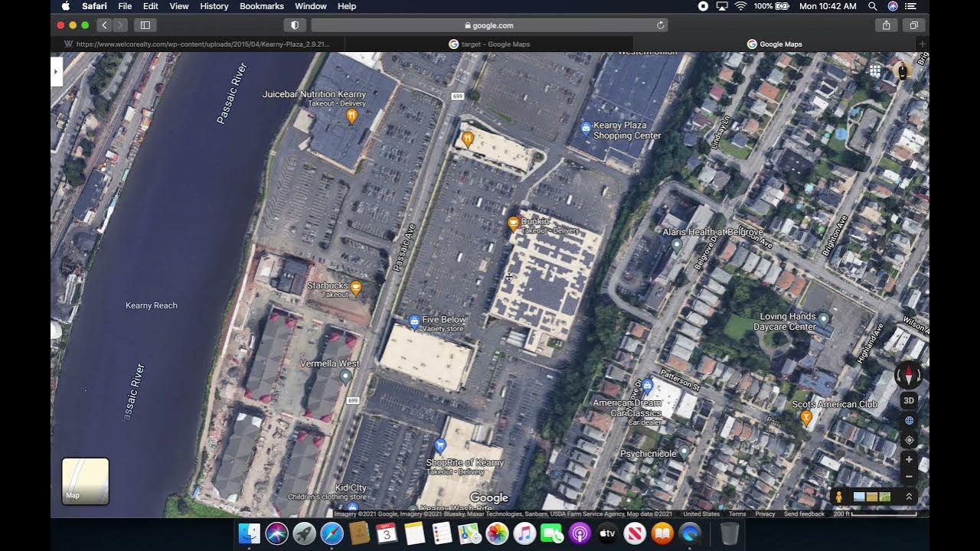This screenshot has width=980, height=551.
Task: Click the Send feedback link
Action: (x=804, y=514)
